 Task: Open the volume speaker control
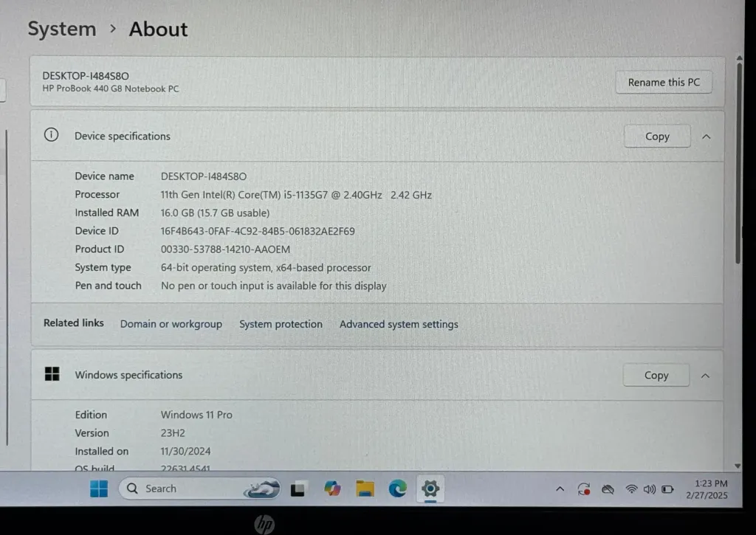[650, 489]
